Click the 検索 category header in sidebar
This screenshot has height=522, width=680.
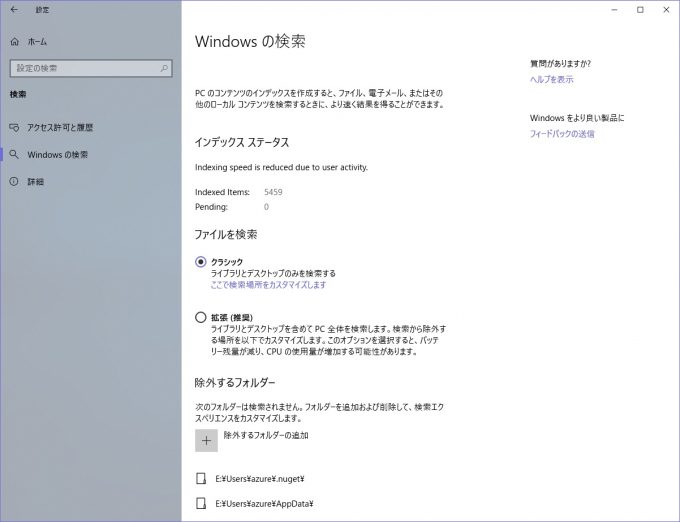coord(18,94)
